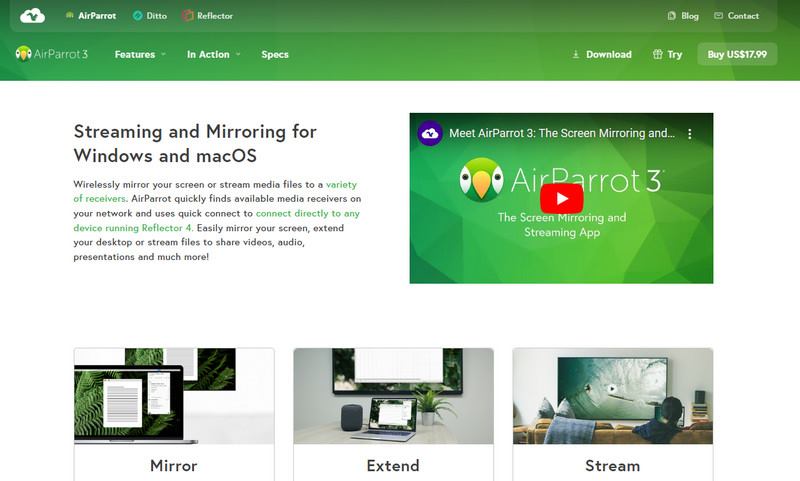Click the Download arrow icon
Screen dimensions: 800x481
click(576, 54)
